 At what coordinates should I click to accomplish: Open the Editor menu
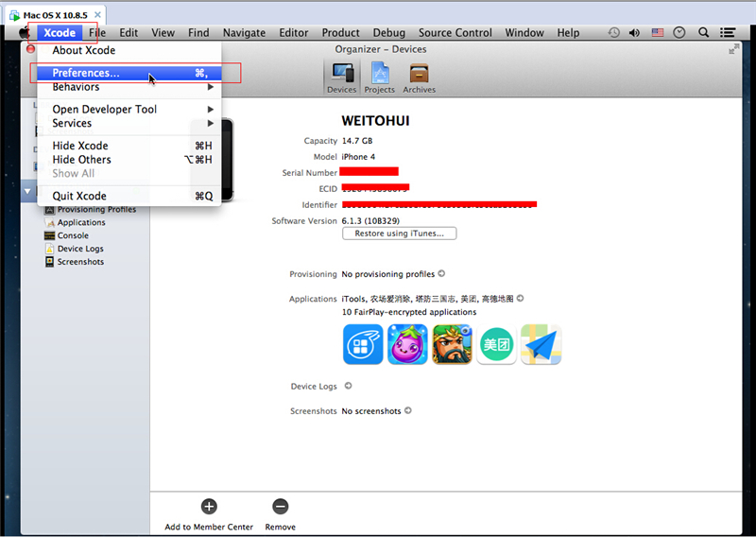(x=294, y=32)
